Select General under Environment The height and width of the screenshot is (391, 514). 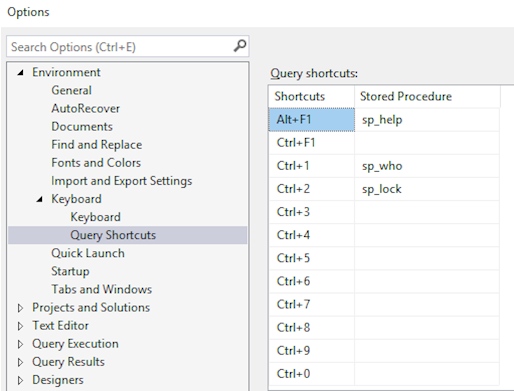click(71, 90)
